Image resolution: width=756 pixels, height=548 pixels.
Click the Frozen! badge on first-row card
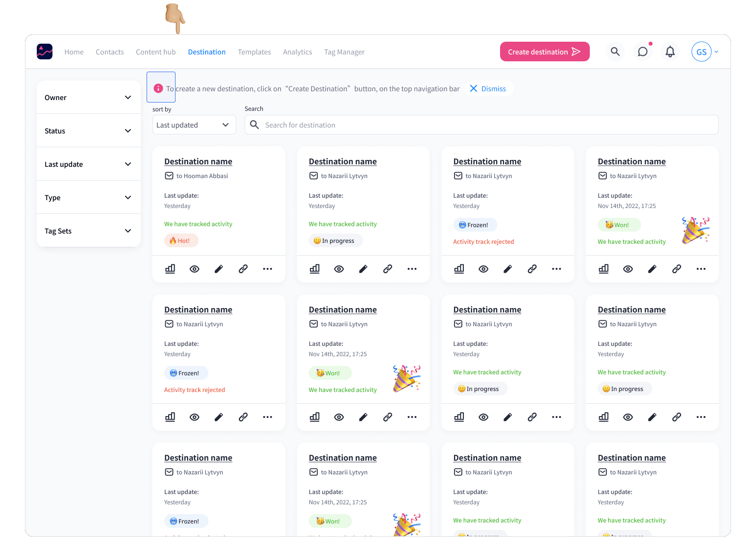click(475, 225)
